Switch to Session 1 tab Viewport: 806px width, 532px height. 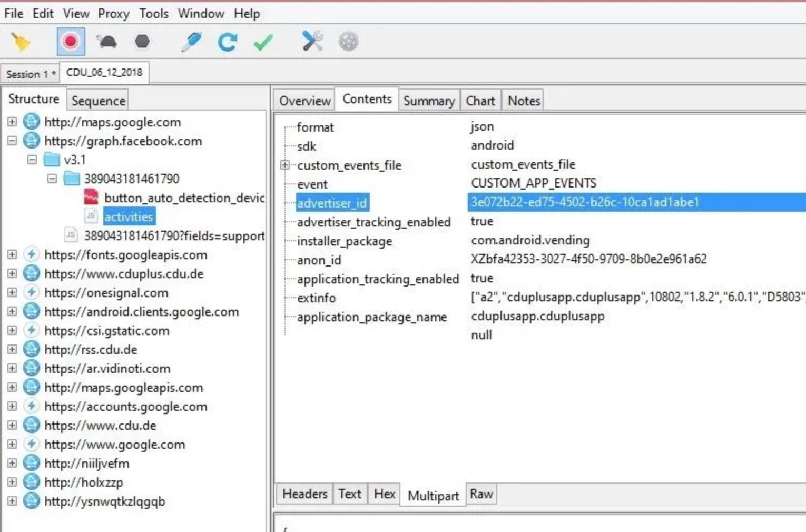click(31, 74)
